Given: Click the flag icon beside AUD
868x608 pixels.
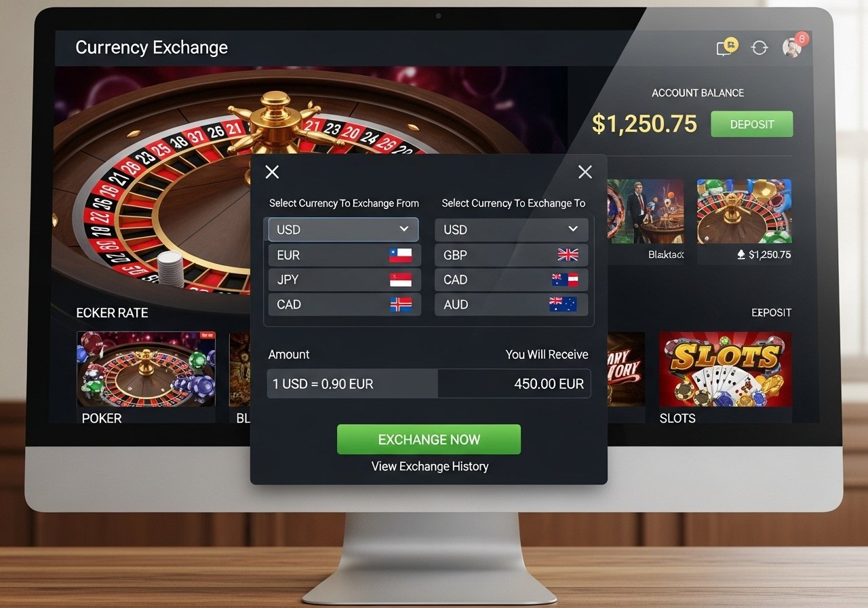Looking at the screenshot, I should click(563, 304).
